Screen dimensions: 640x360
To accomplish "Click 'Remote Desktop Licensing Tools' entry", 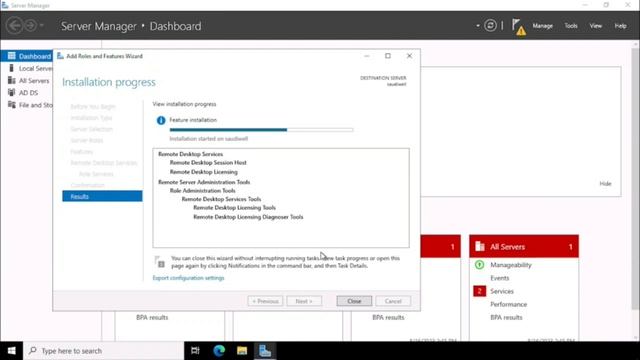I will click(x=234, y=208).
